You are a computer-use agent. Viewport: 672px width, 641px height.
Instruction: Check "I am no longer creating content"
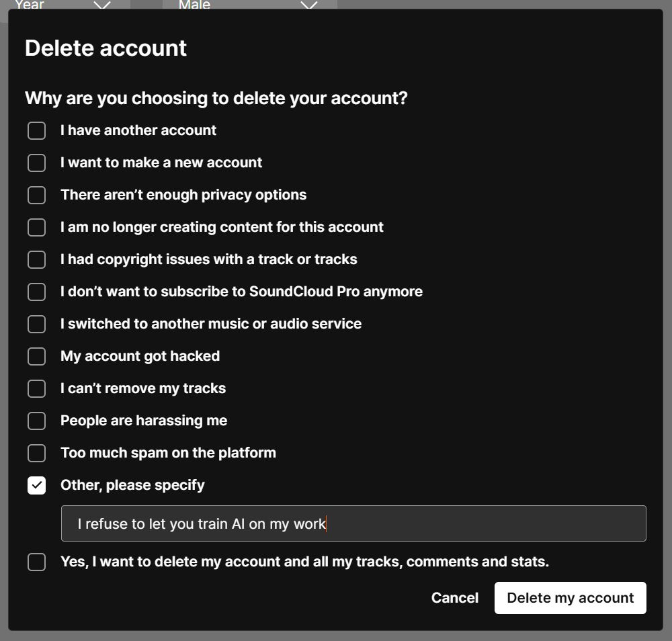click(36, 227)
